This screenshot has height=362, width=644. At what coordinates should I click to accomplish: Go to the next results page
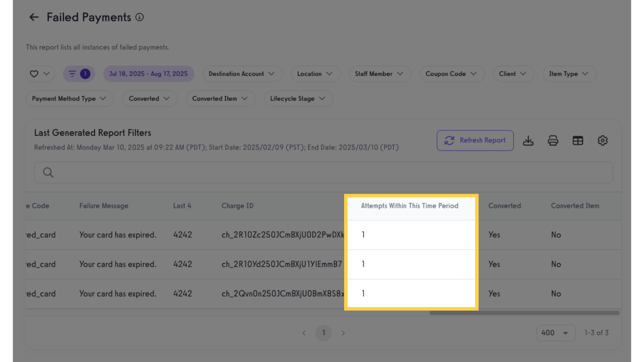pos(343,333)
